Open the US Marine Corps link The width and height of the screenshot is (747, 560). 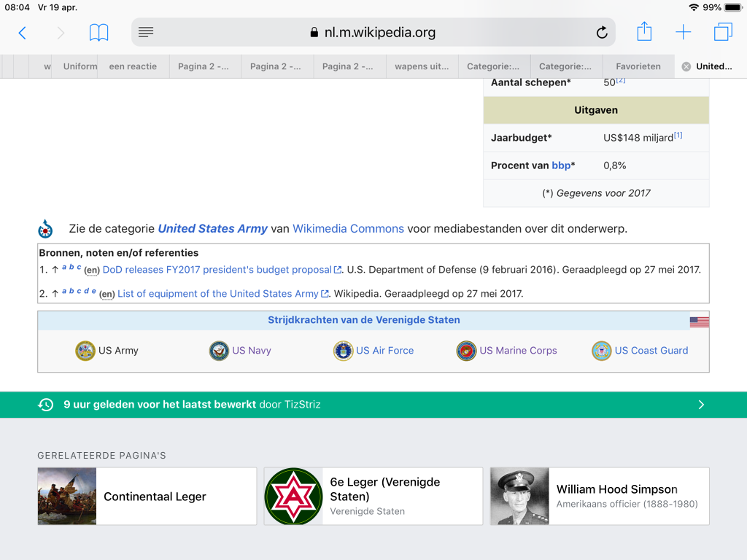518,351
